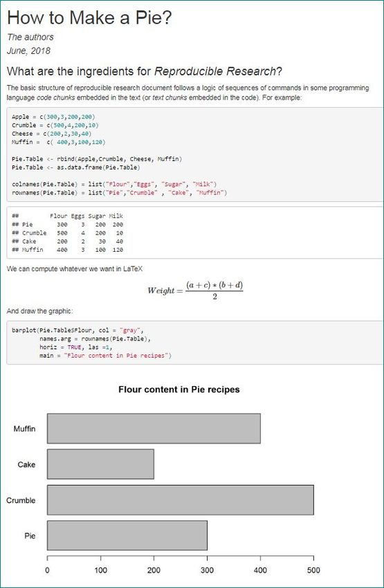The height and width of the screenshot is (588, 384).
Task: Click the "Reproducible Research" italic heading text
Action: 215,71
